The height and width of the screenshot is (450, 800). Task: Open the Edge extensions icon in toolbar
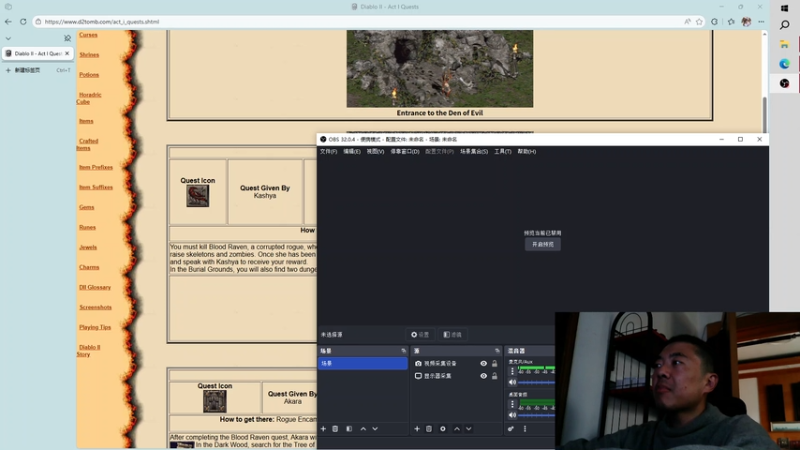(714, 22)
